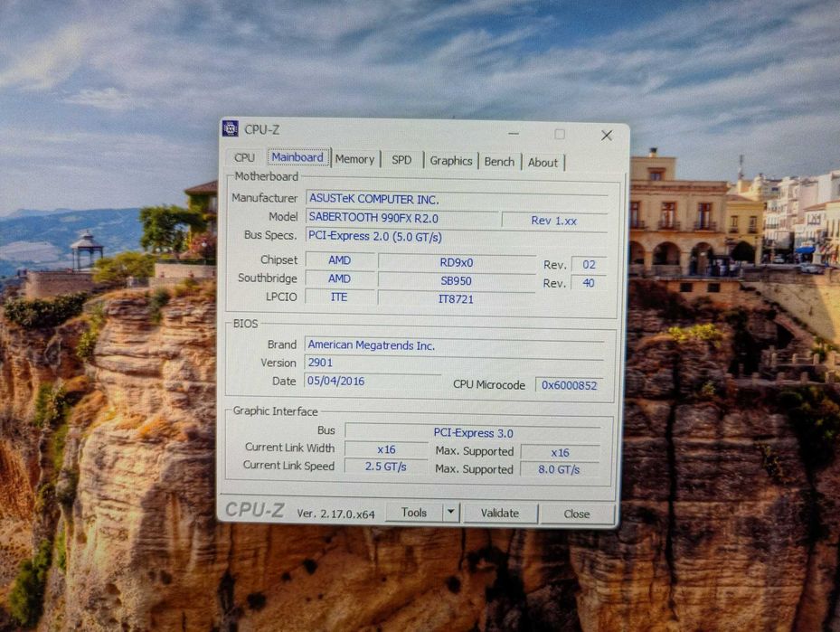
Task: Click the CPU Microcode label
Action: 489,384
